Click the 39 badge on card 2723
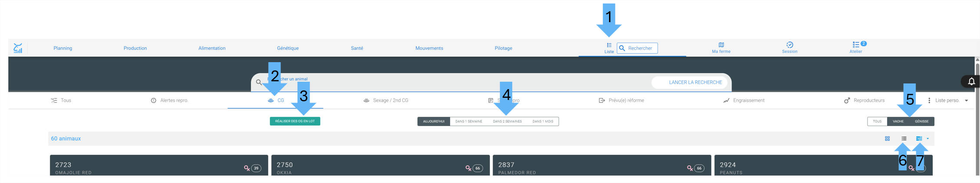 point(256,168)
